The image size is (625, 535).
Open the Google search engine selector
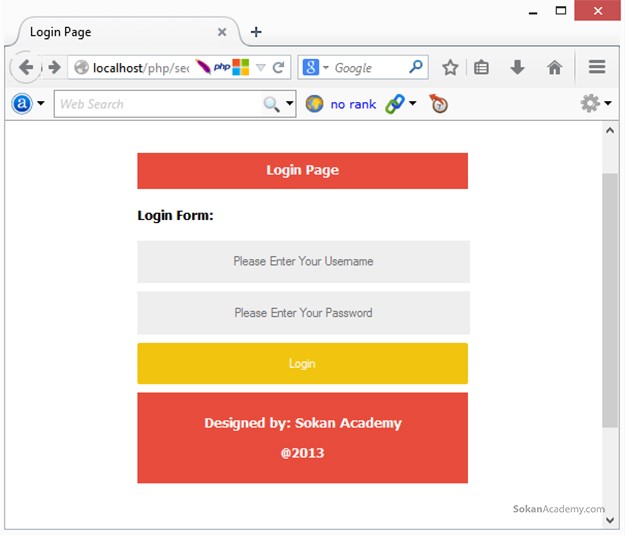click(x=315, y=67)
